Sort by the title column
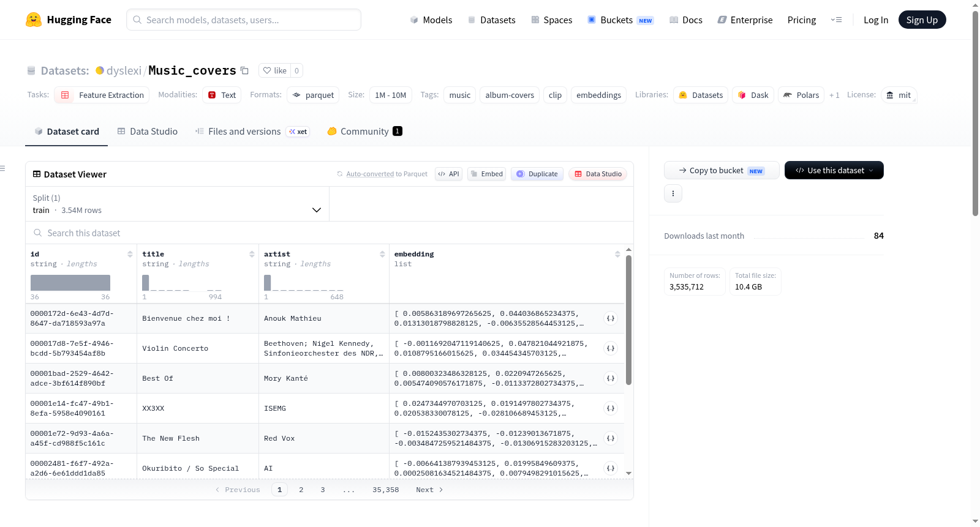The image size is (980, 527). point(252,254)
